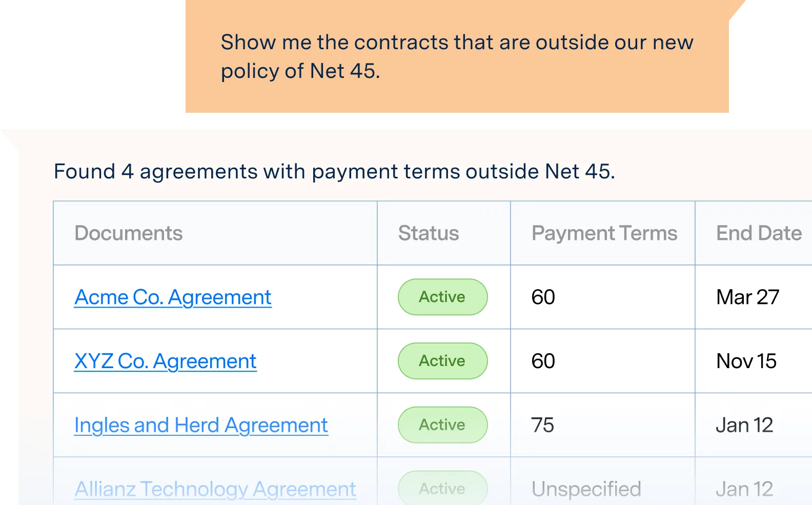Open the Ingles and Herd Agreement link
Image resolution: width=812 pixels, height=505 pixels.
tap(201, 426)
